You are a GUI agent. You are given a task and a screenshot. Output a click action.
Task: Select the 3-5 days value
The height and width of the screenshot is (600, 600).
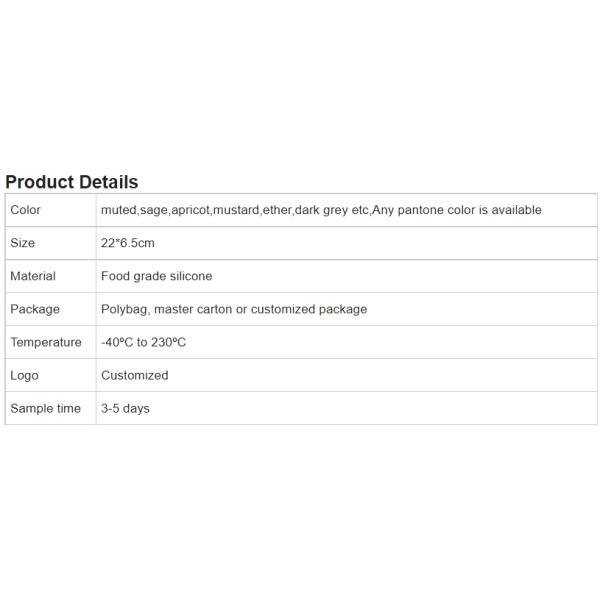pos(125,408)
